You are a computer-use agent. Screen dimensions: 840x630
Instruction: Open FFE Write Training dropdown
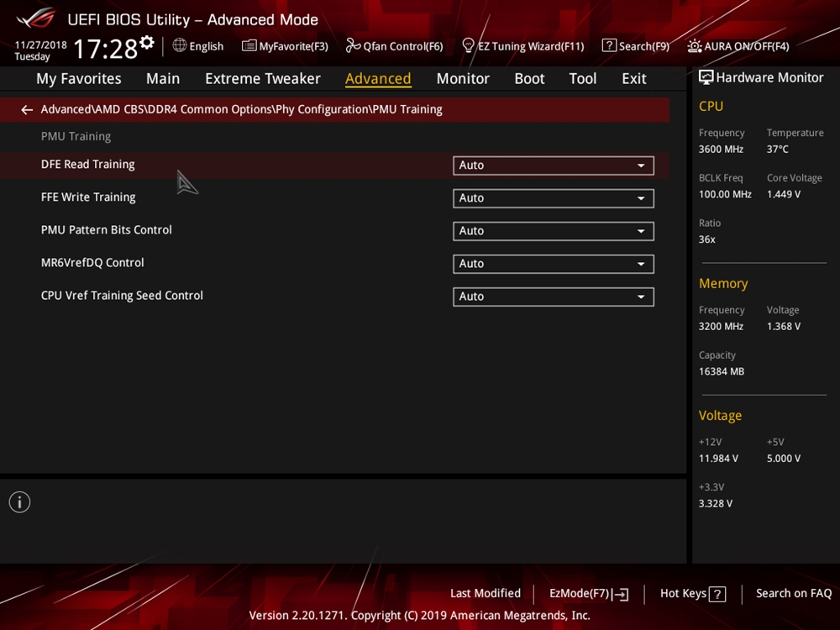click(x=554, y=198)
